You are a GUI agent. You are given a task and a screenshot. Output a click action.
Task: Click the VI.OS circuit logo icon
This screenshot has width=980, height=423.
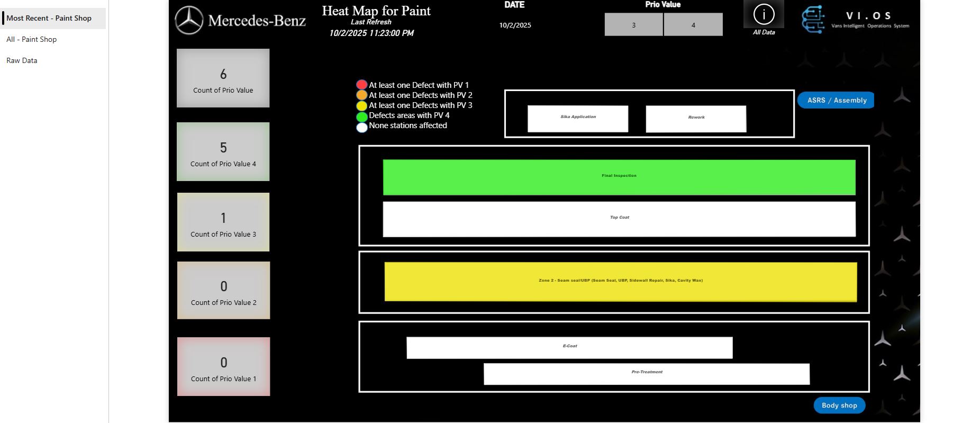813,20
